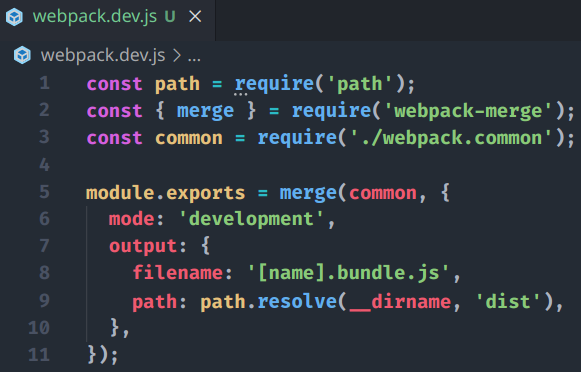This screenshot has width=581, height=372.
Task: Click line number 11 in the gutter
Action: (39, 355)
